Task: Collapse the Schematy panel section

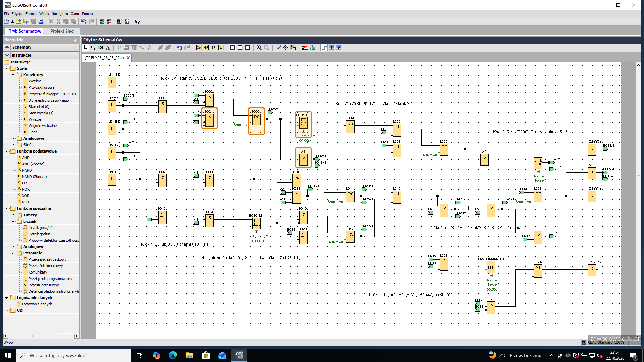Action: click(x=7, y=47)
